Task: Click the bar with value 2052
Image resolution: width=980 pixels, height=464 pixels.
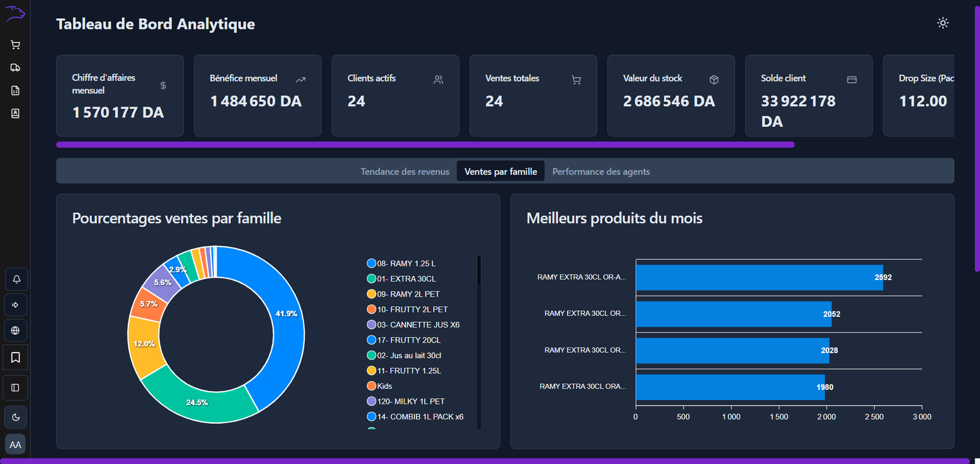Action: pyautogui.click(x=734, y=314)
